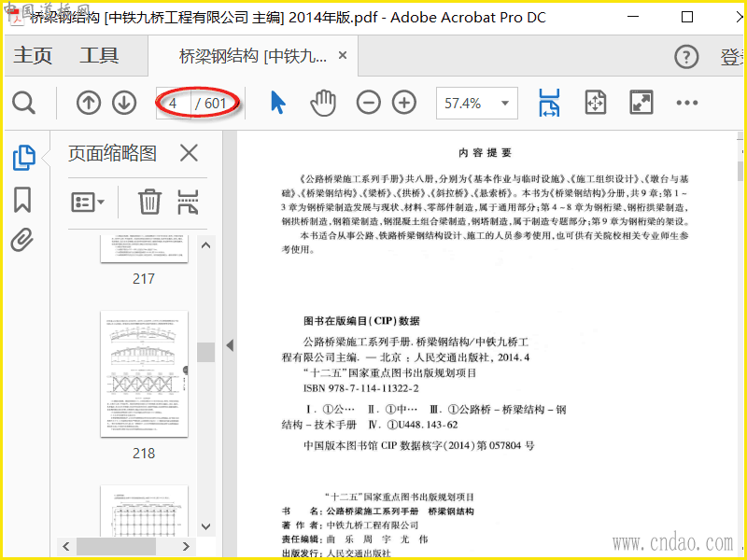Minimize the Acrobat window

[x=633, y=17]
